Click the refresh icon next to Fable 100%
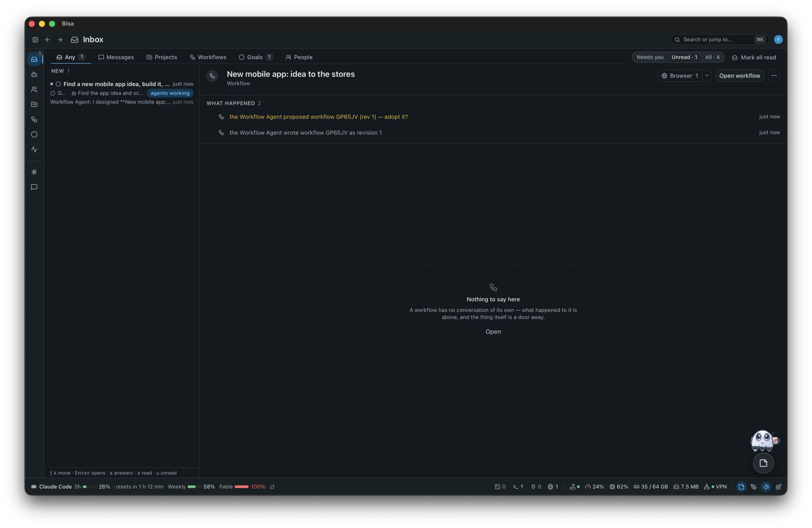 272,487
